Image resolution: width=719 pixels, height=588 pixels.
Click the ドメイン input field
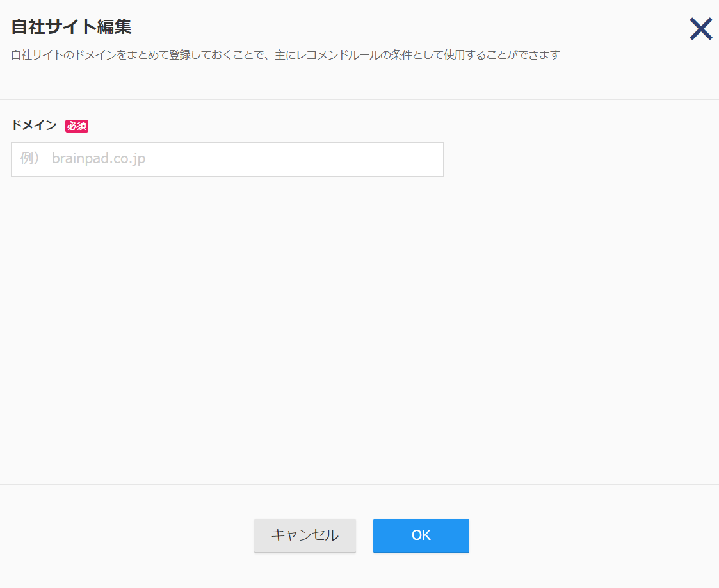coord(227,159)
